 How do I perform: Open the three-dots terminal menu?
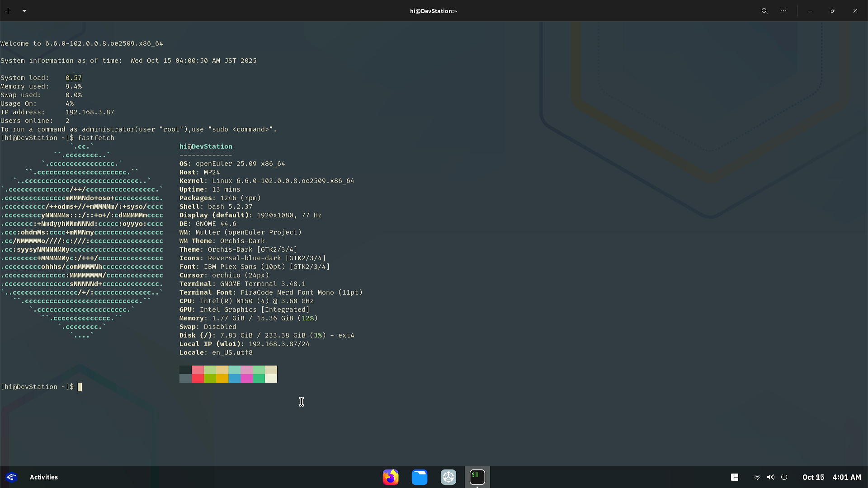[783, 11]
